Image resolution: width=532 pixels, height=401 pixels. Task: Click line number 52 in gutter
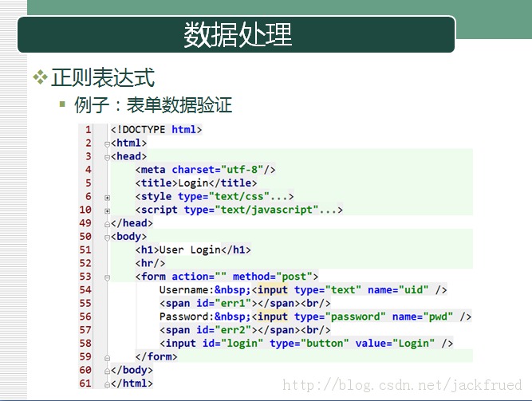(x=85, y=263)
